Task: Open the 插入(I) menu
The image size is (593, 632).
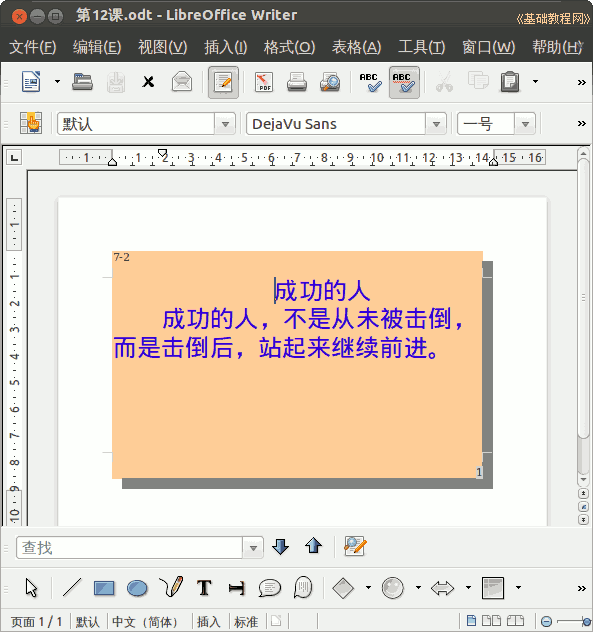Action: point(225,47)
